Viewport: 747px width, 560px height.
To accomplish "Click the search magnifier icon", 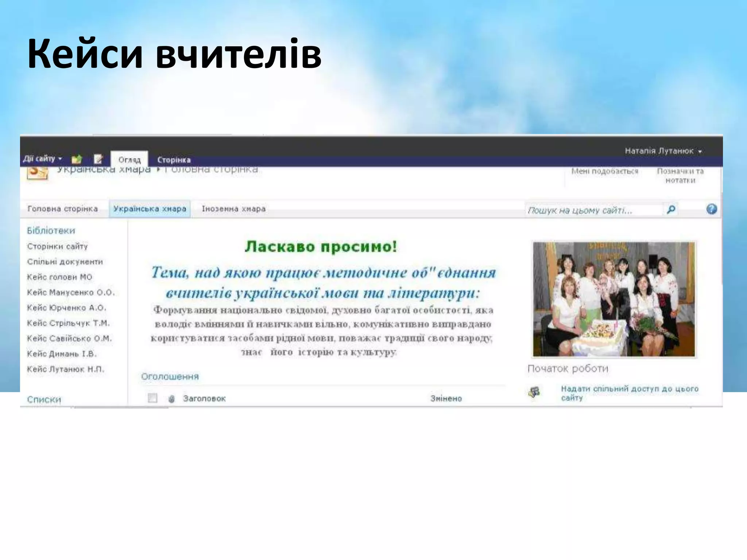I will [x=671, y=210].
